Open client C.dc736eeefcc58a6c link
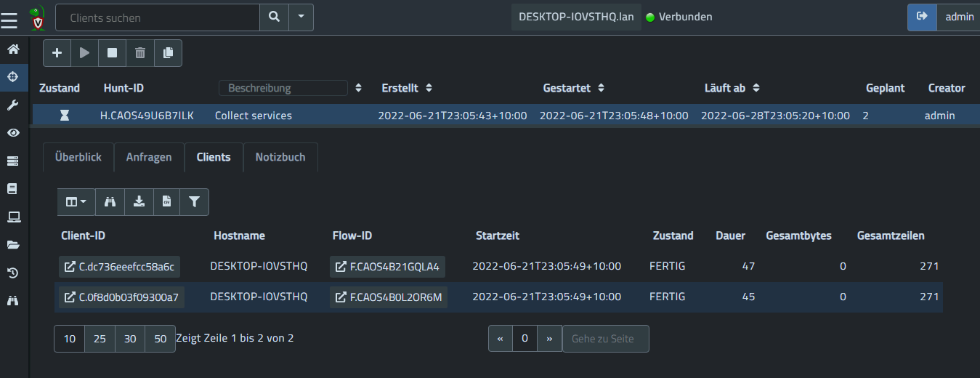 119,267
